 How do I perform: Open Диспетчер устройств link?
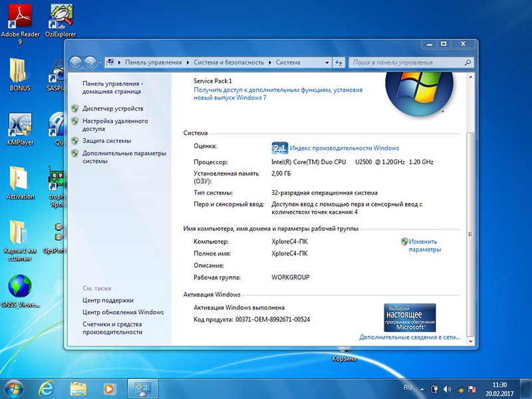click(113, 108)
